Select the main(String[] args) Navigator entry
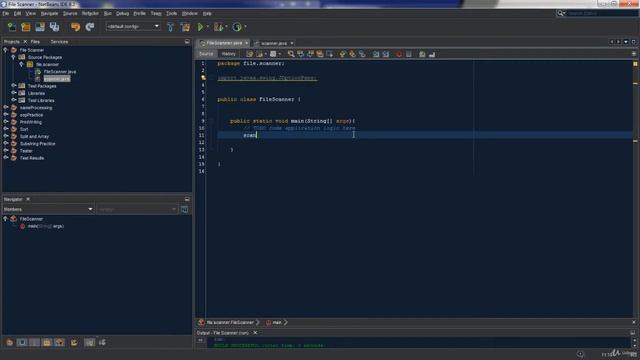Viewport: 640px width, 360px height. 46,226
